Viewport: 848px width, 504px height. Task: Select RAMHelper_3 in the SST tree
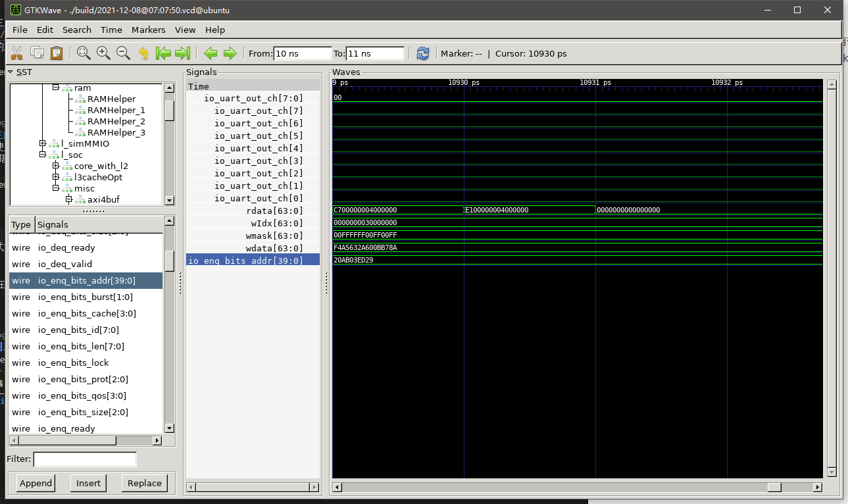point(116,132)
